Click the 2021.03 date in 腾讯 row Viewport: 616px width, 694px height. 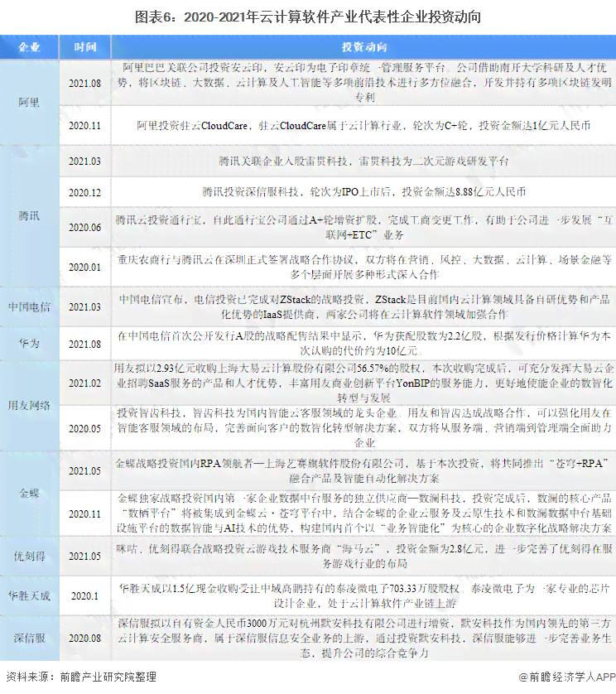pyautogui.click(x=85, y=161)
